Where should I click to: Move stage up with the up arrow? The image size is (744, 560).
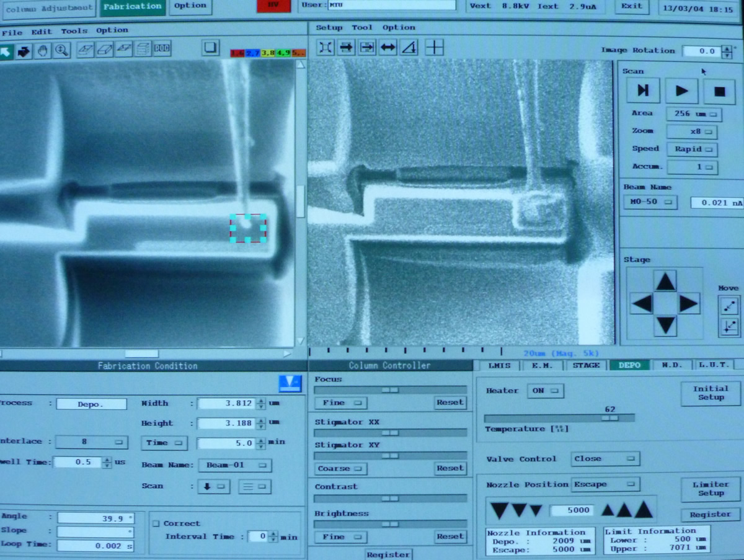point(665,282)
